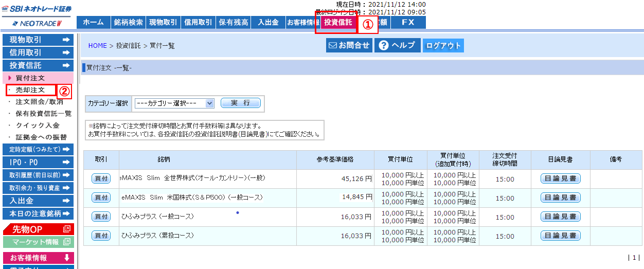The image size is (644, 269).
Task: Click 買付 for eMAXIS Slim 全世界株式
Action: click(x=101, y=178)
